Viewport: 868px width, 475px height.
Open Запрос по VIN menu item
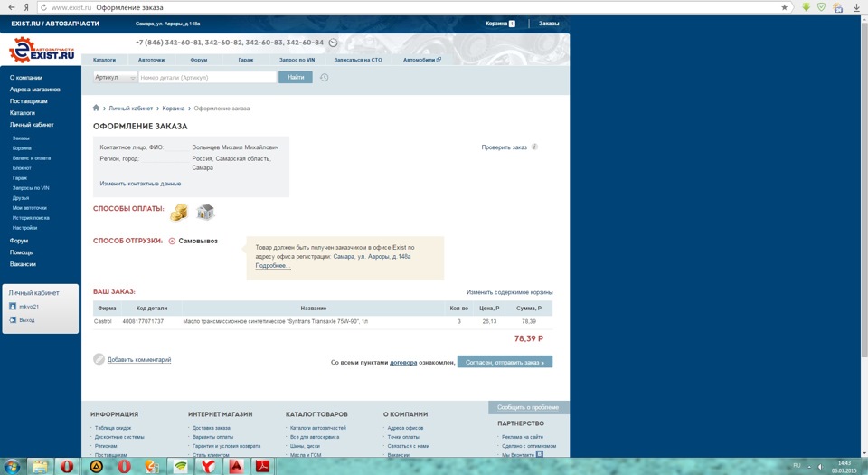(x=297, y=60)
